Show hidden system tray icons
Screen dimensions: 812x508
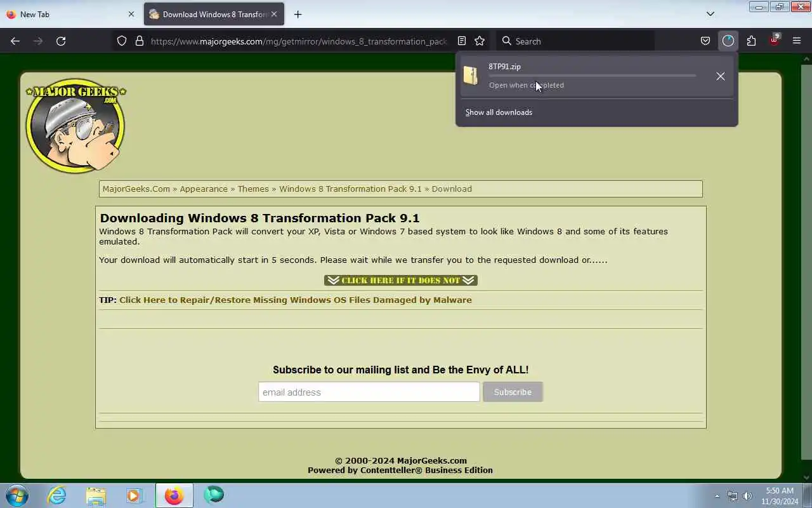coord(717,496)
